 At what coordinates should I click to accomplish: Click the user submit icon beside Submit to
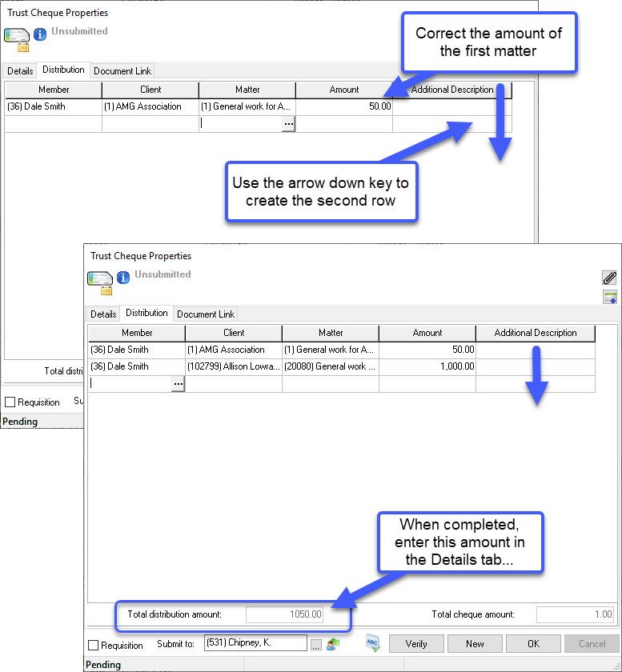[333, 644]
